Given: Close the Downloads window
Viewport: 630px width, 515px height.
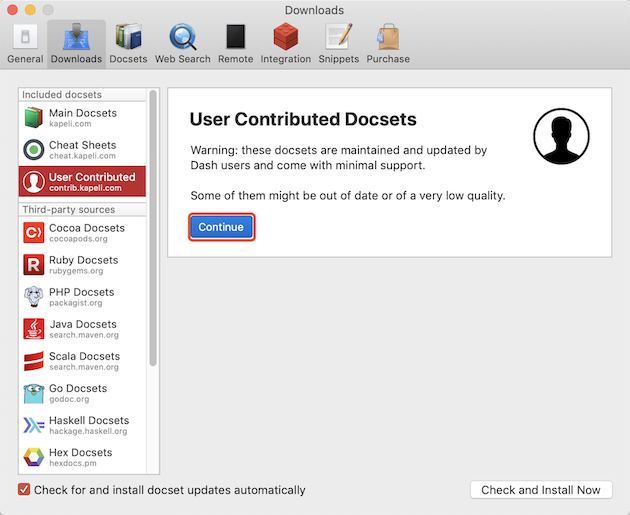Looking at the screenshot, I should (x=12, y=10).
